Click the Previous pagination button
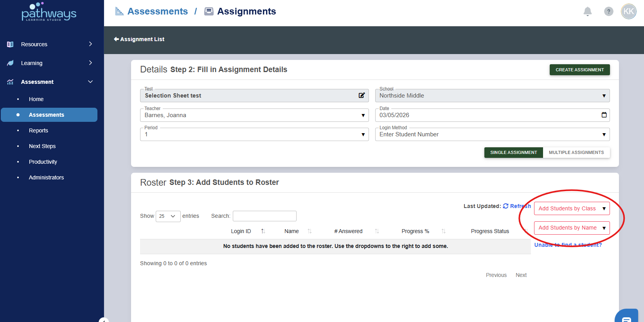Screen dimensions: 644x322 (x=496, y=275)
